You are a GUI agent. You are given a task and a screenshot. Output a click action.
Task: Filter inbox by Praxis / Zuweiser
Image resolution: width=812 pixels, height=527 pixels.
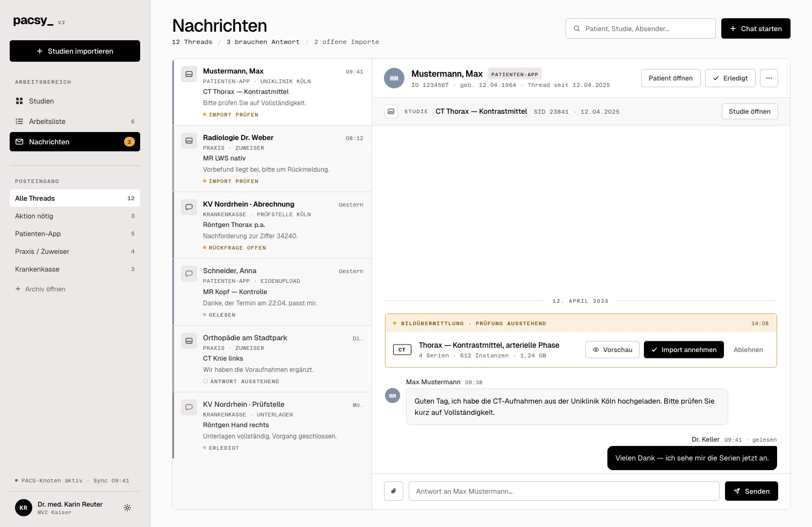[75, 251]
